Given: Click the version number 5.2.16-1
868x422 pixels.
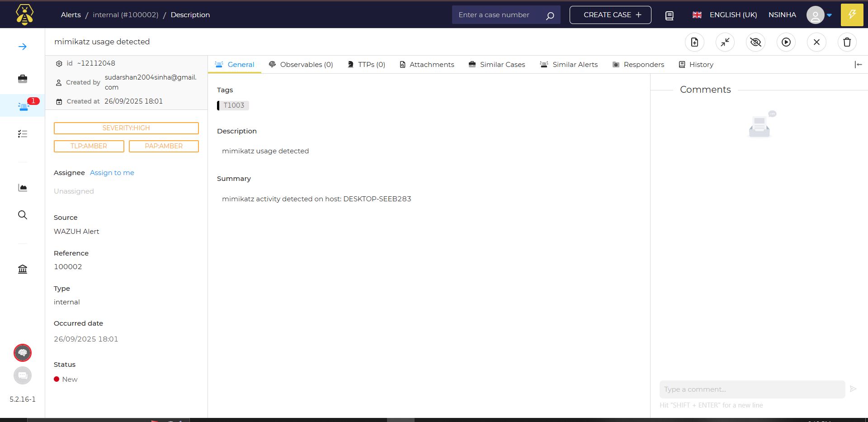Looking at the screenshot, I should (23, 399).
